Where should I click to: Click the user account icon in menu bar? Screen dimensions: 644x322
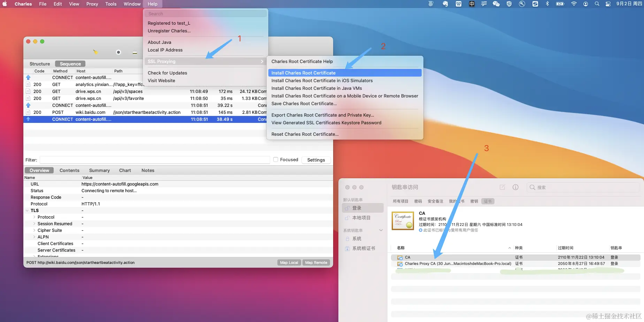(585, 4)
